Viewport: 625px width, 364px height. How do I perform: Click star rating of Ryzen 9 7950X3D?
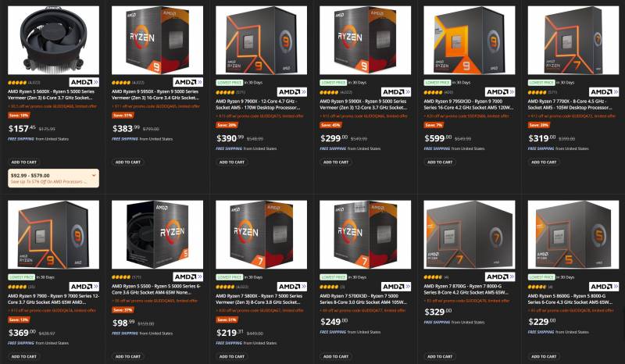click(x=433, y=92)
